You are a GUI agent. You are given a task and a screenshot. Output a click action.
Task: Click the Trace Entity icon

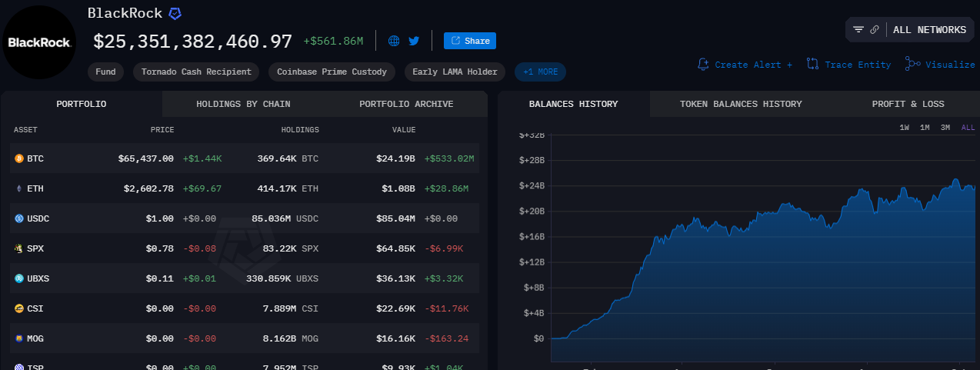[812, 64]
